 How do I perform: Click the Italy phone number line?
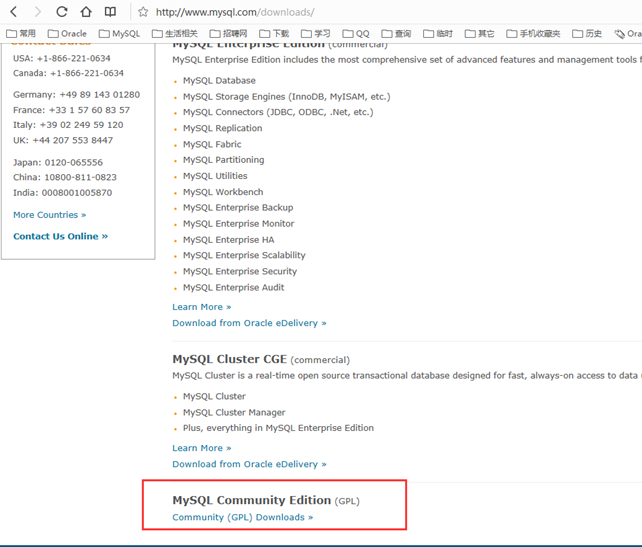point(68,125)
